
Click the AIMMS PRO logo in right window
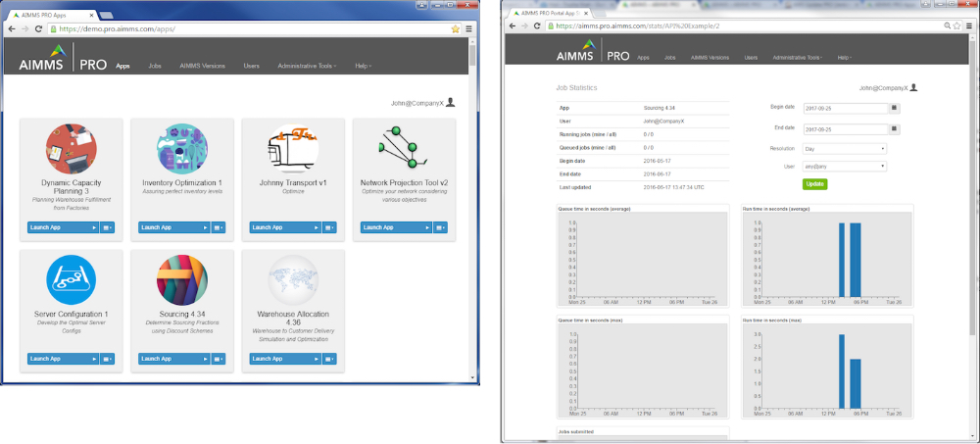[593, 50]
